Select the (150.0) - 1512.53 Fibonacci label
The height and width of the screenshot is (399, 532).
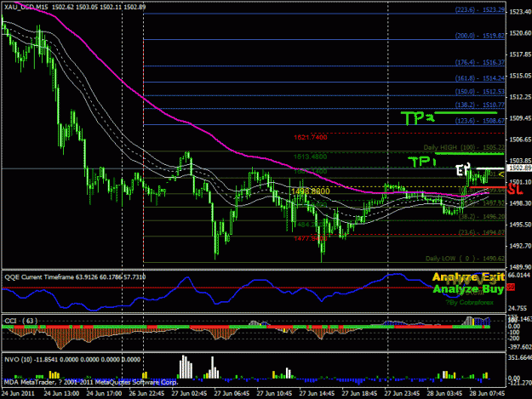[480, 92]
